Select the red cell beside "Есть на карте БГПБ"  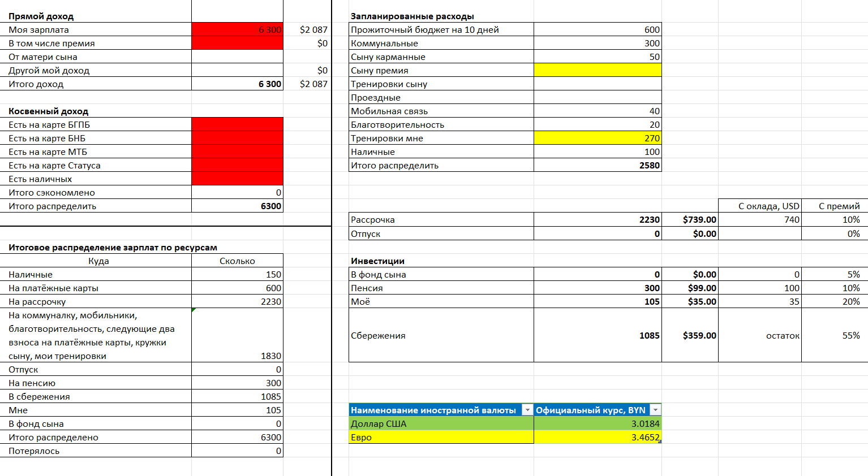[x=237, y=124]
